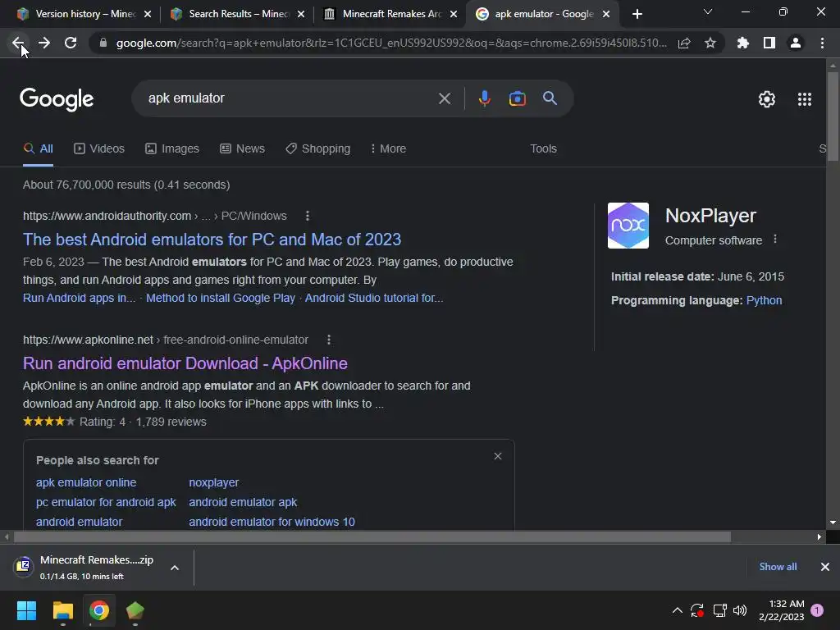
Task: Open the Windows Start menu
Action: pos(26,610)
